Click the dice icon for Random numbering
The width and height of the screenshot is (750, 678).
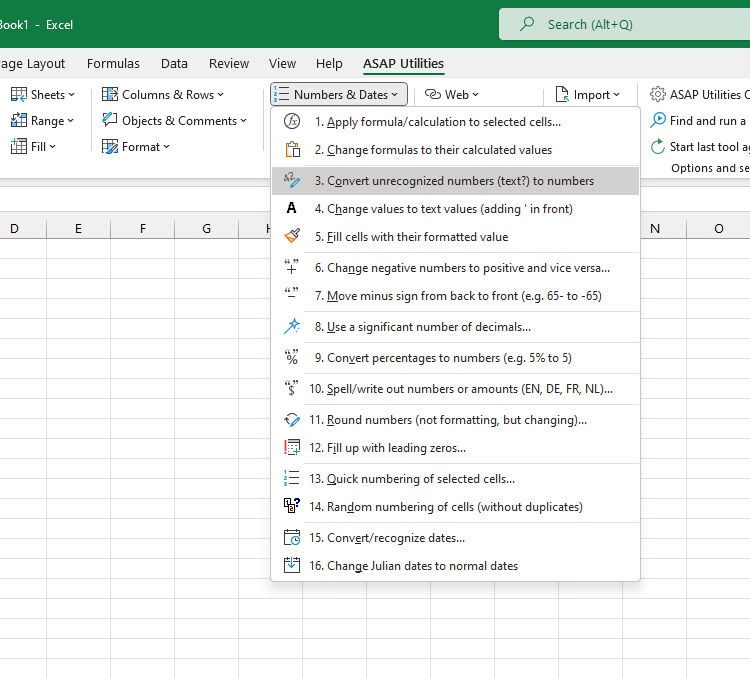click(x=292, y=506)
